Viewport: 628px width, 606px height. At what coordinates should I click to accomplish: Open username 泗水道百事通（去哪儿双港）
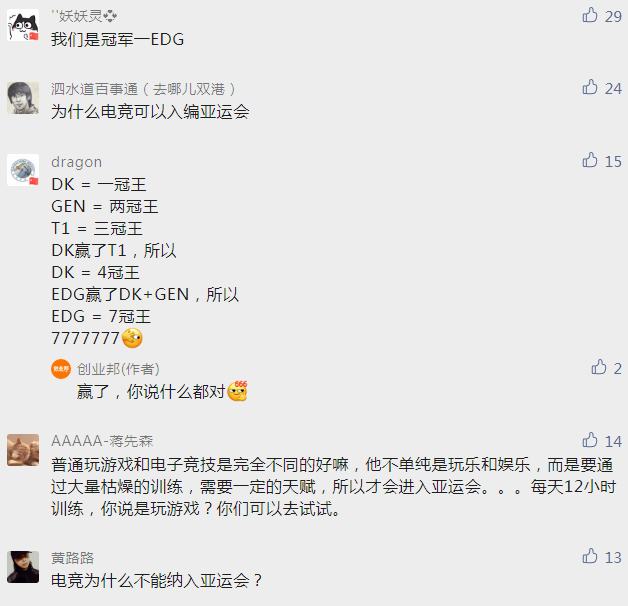coord(143,89)
